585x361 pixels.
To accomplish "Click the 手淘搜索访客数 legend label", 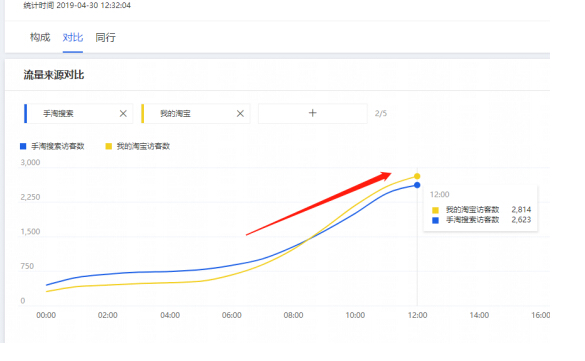I will coord(58,146).
